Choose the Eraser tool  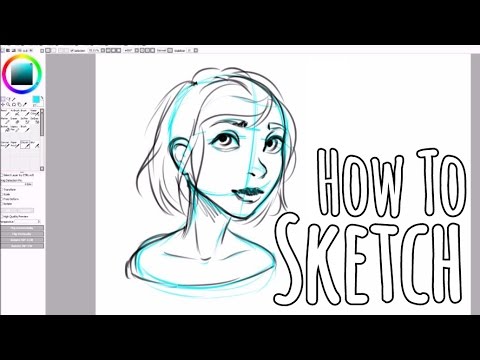[15, 121]
